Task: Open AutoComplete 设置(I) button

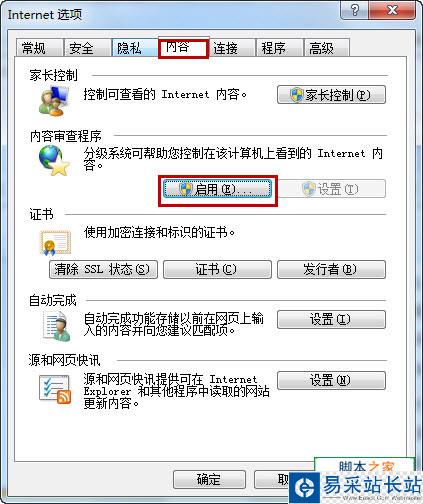Action: coord(331,319)
